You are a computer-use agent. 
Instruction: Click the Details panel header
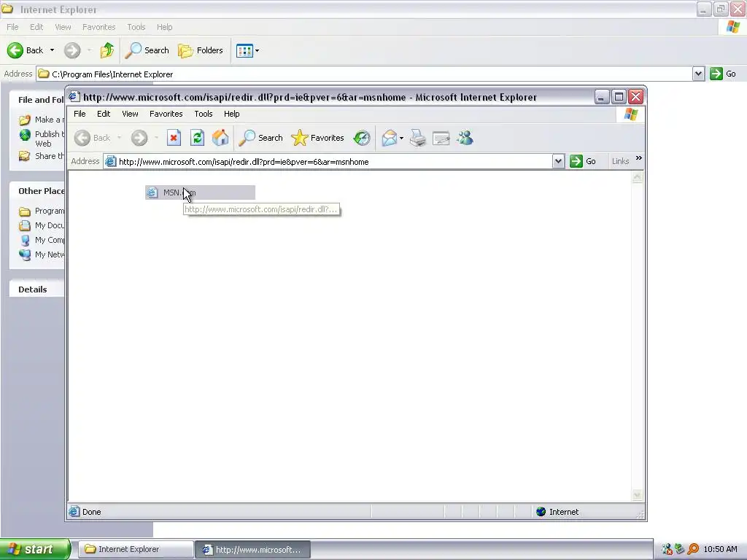point(36,289)
